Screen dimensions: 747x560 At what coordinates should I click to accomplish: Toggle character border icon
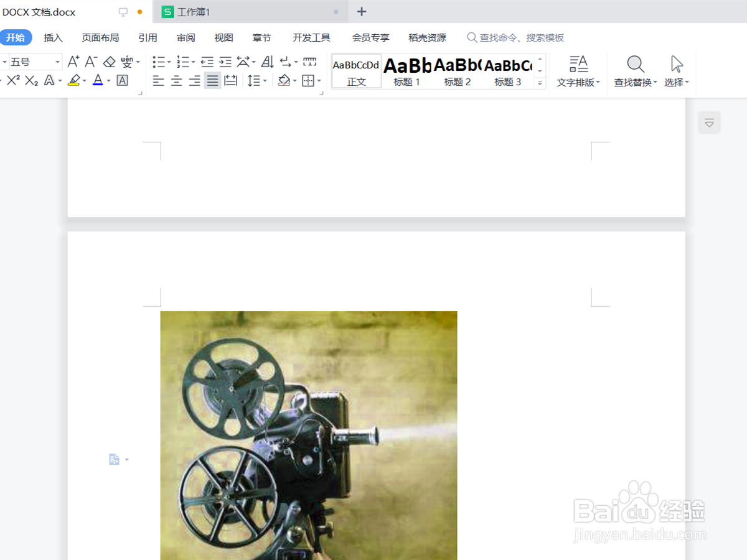123,80
